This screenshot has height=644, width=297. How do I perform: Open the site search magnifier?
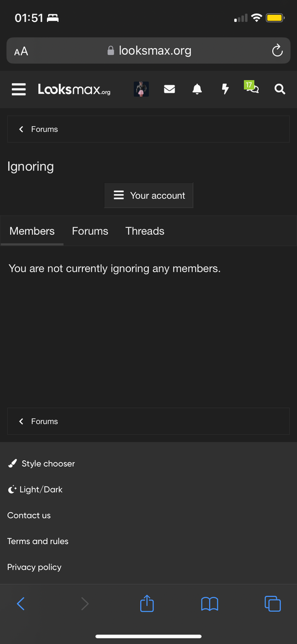[x=280, y=89]
